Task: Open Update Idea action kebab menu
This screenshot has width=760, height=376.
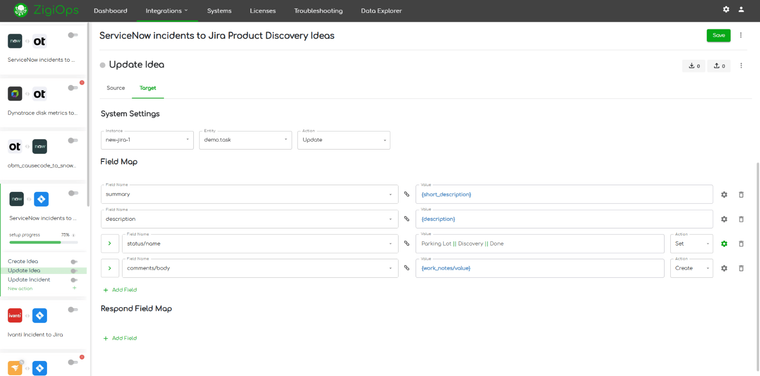Action: (741, 65)
